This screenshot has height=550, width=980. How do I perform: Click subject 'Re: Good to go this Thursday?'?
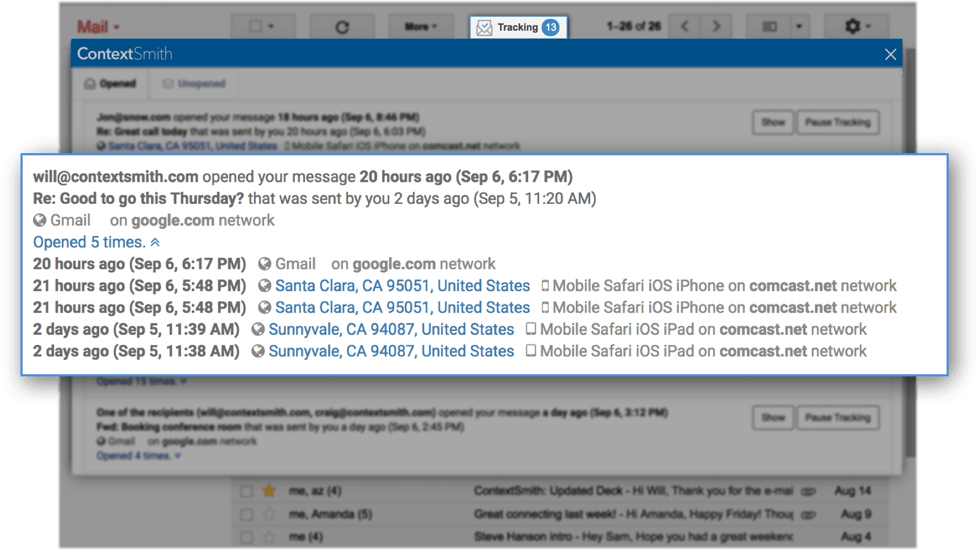pos(139,198)
